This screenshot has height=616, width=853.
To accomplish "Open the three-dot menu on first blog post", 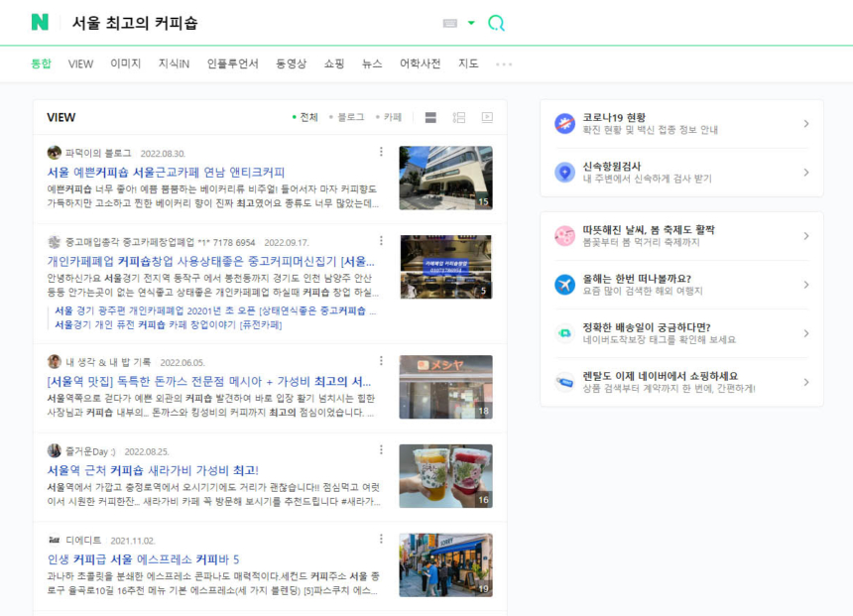I will point(381,152).
